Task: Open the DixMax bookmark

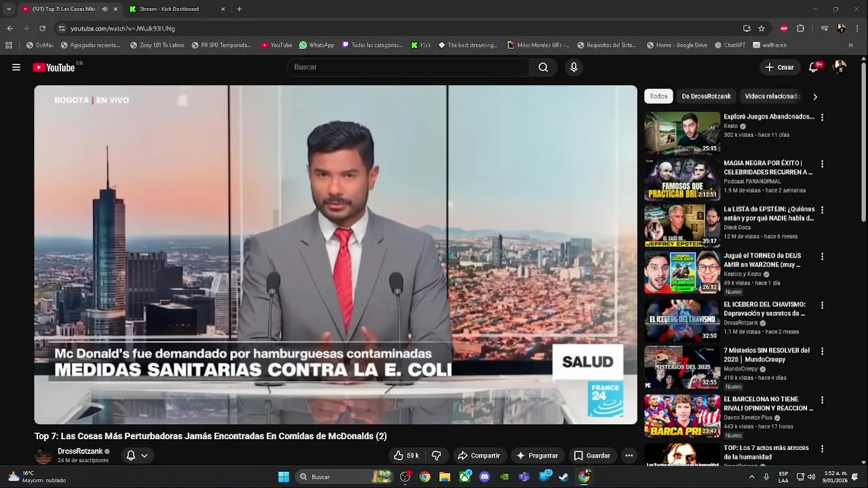Action: [x=39, y=45]
